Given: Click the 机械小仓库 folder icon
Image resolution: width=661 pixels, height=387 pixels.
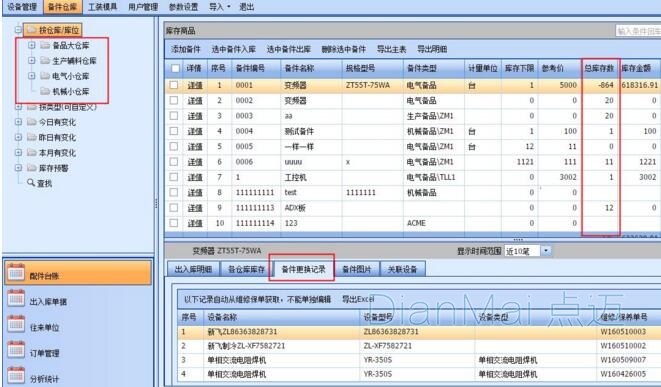Looking at the screenshot, I should (x=45, y=91).
